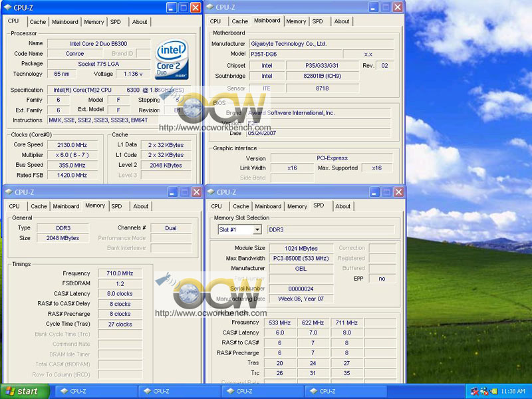Viewport: 532px width, 399px height.
Task: Open Memory tab in the SPD slot window
Action: 297,206
